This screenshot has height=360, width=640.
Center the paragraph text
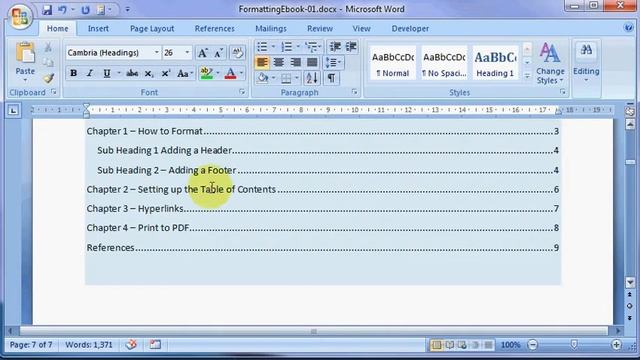(x=279, y=62)
